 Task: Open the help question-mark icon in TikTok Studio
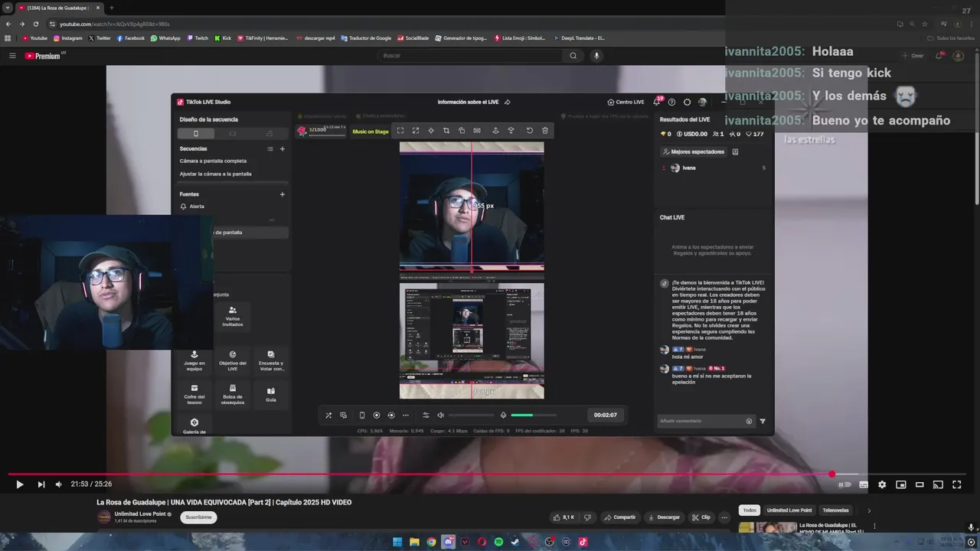[x=671, y=102]
